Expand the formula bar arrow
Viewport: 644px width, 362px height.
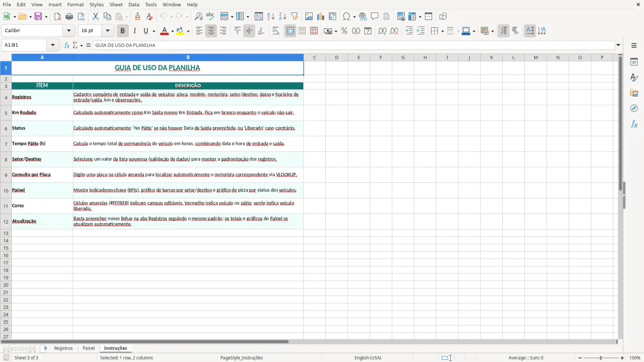pos(618,45)
